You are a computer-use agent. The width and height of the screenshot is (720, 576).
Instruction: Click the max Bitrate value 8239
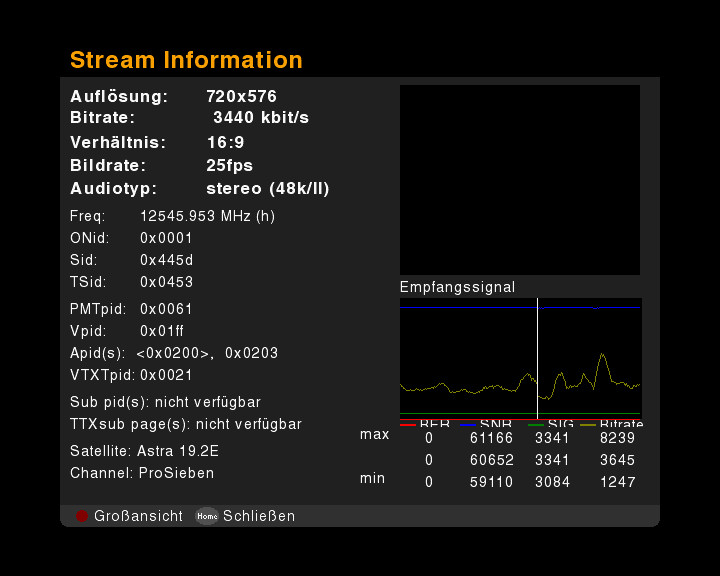618,438
